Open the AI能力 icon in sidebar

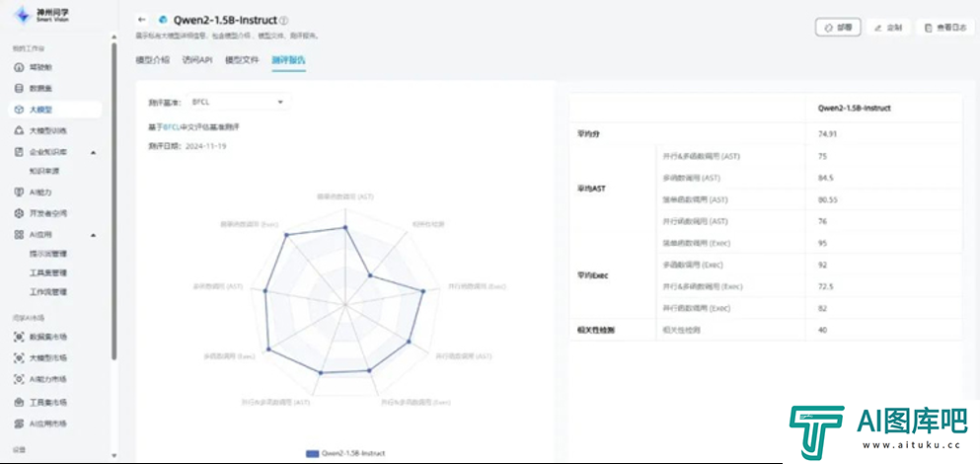pyautogui.click(x=19, y=192)
